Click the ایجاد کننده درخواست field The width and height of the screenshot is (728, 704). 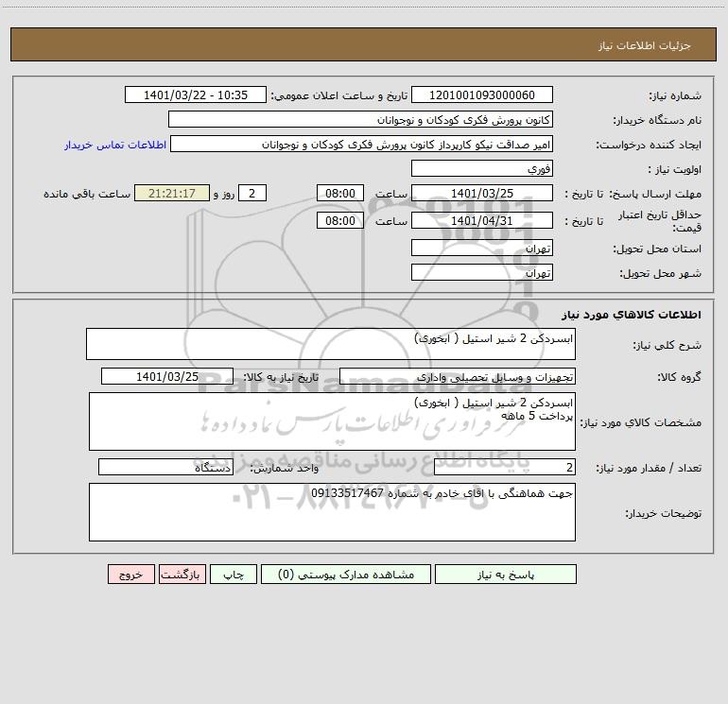(361, 144)
